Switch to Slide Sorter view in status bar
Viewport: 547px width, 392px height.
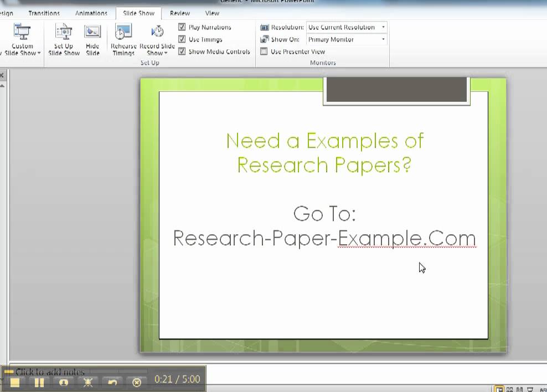(x=510, y=389)
